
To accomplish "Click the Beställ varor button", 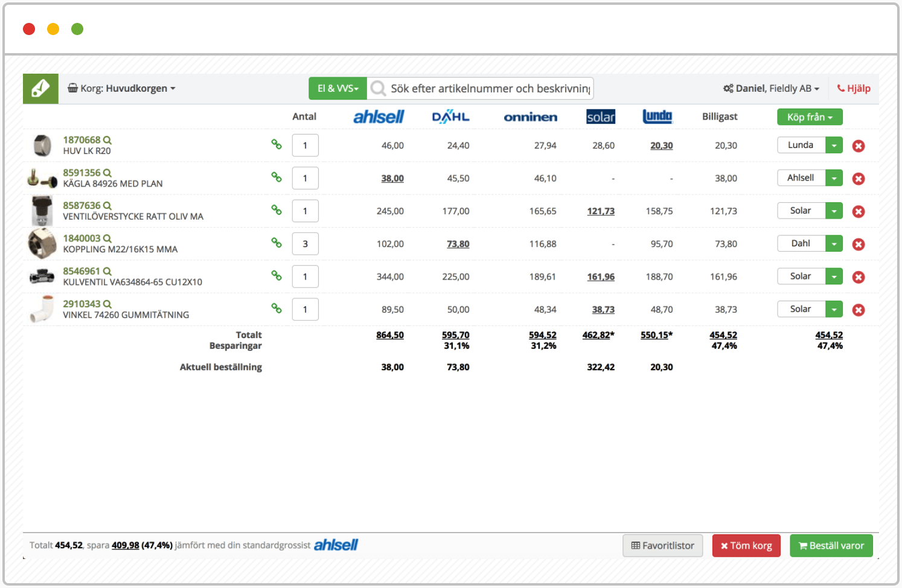I will point(831,546).
